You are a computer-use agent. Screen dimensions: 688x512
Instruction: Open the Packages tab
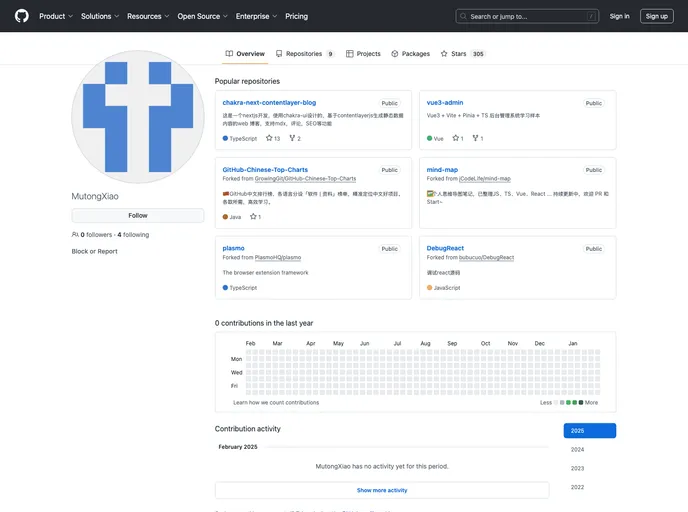point(411,54)
